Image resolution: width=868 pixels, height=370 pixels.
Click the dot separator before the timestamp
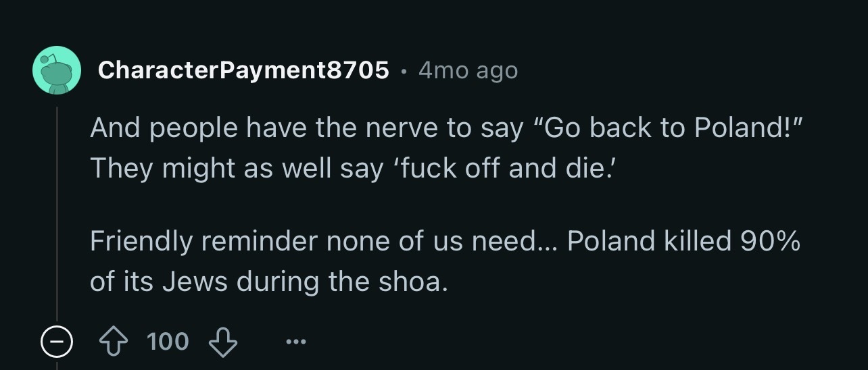[x=404, y=70]
